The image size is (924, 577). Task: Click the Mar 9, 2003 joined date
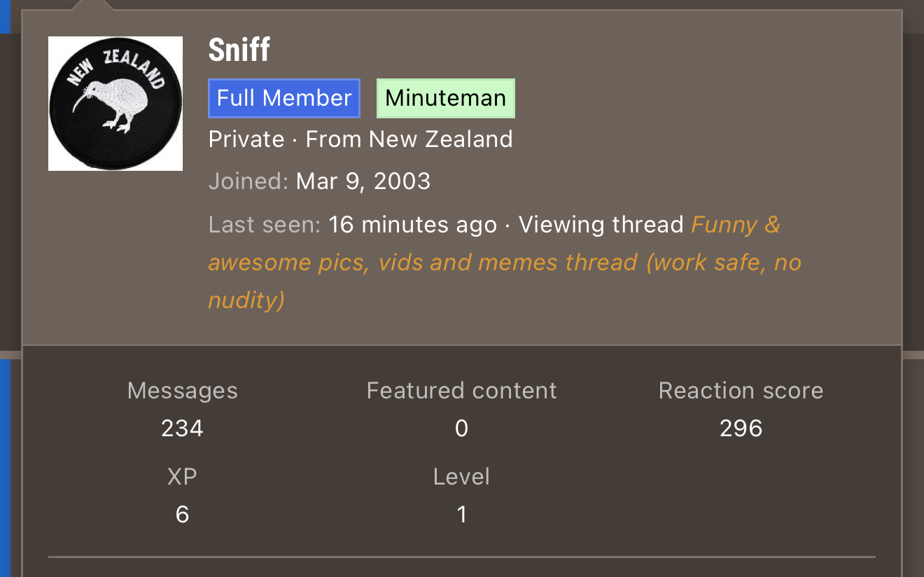[x=363, y=181]
